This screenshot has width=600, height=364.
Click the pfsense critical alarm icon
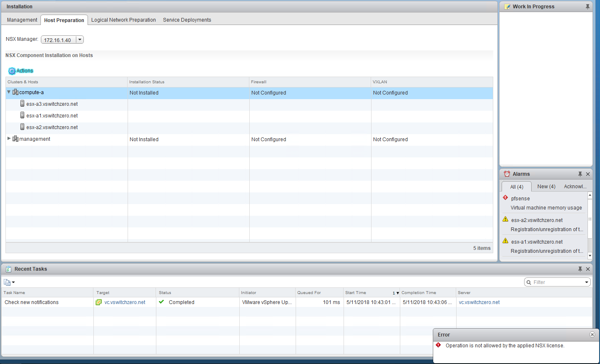click(x=505, y=198)
